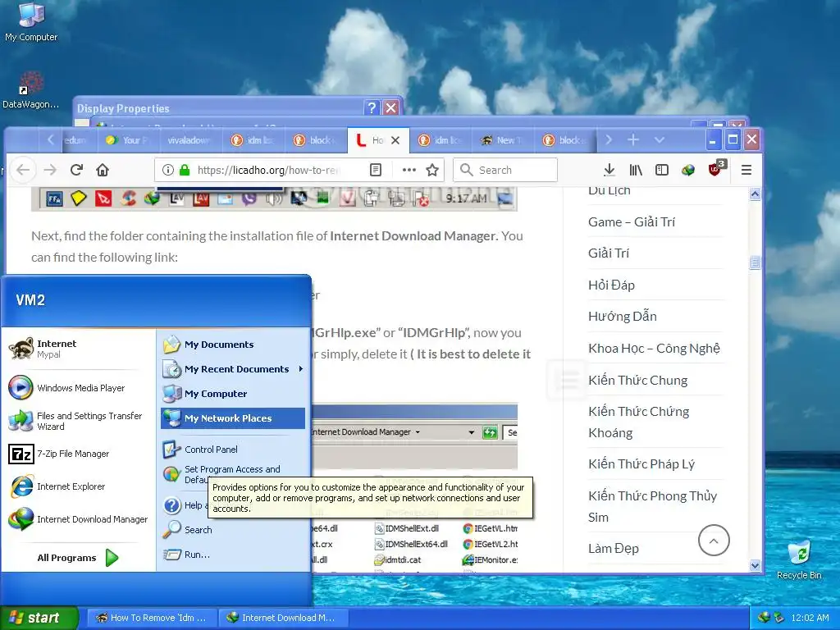This screenshot has height=630, width=840.
Task: Click the page scrollbar thumb
Action: tap(755, 262)
